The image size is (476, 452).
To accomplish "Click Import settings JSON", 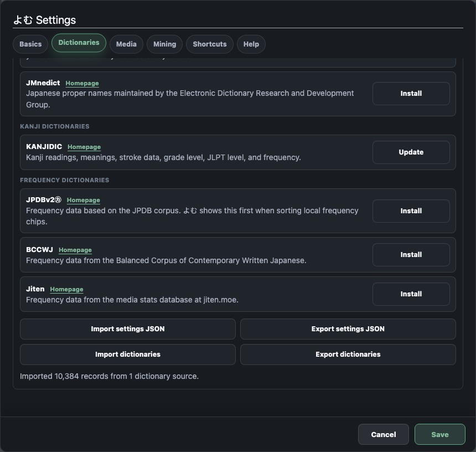I will 128,329.
